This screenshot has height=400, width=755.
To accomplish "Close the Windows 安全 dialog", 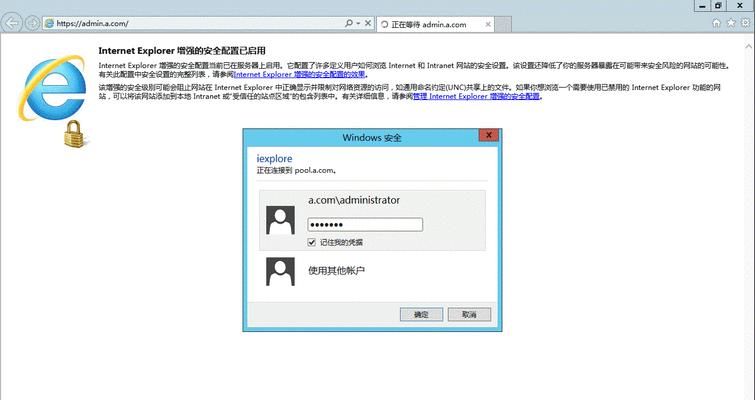I will (x=488, y=135).
